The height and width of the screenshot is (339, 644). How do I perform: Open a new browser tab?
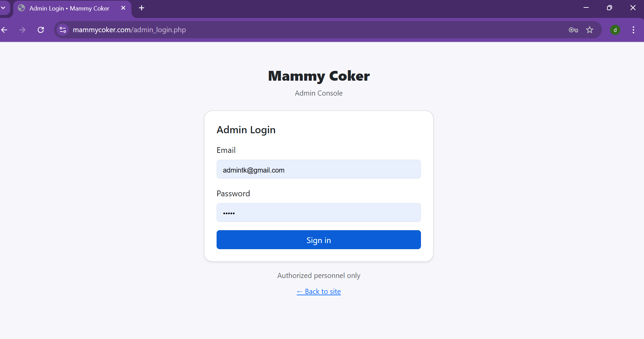142,8
